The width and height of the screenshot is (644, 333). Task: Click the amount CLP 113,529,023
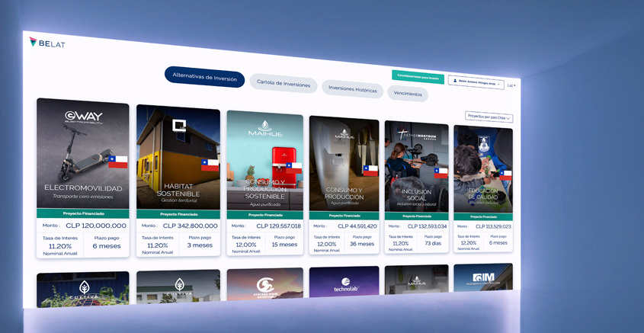[x=493, y=226]
